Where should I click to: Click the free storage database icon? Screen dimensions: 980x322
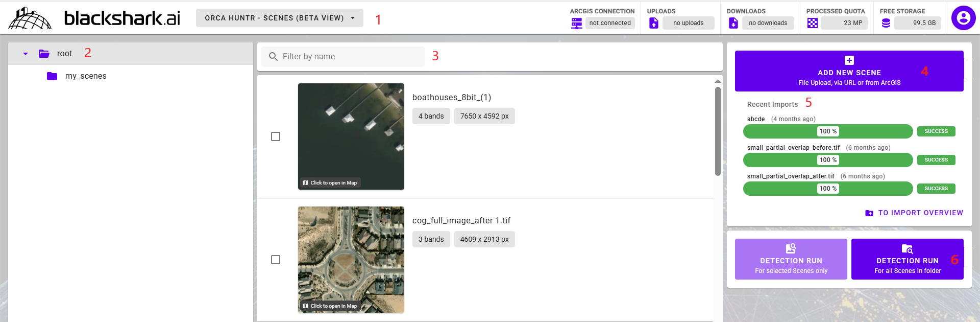click(x=886, y=23)
